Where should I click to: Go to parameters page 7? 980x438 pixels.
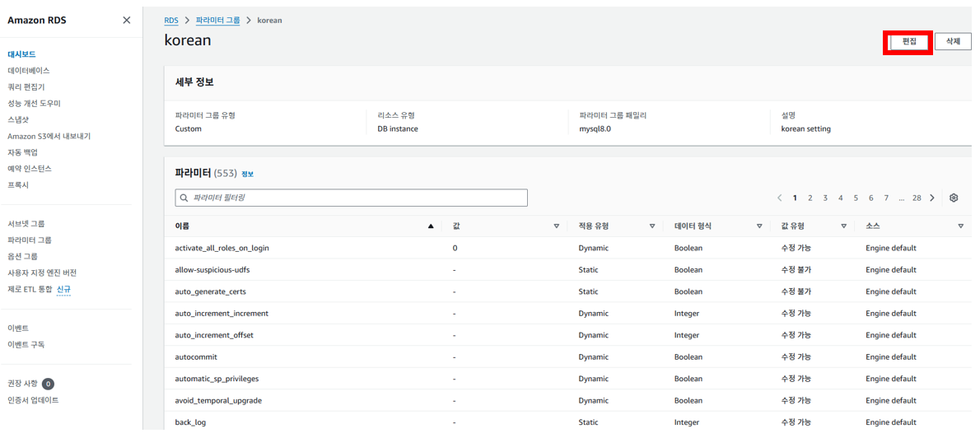tap(886, 198)
